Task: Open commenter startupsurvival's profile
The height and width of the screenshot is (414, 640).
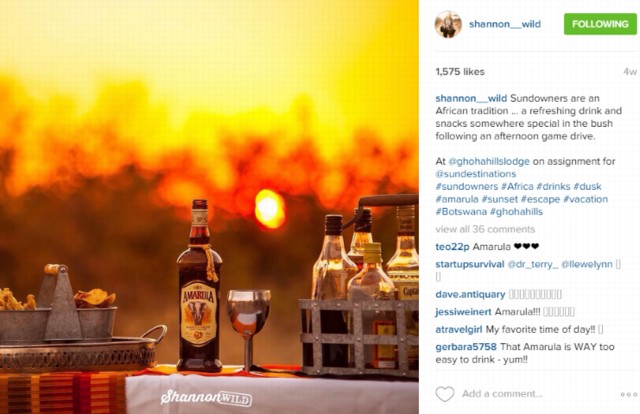Action: [x=470, y=264]
